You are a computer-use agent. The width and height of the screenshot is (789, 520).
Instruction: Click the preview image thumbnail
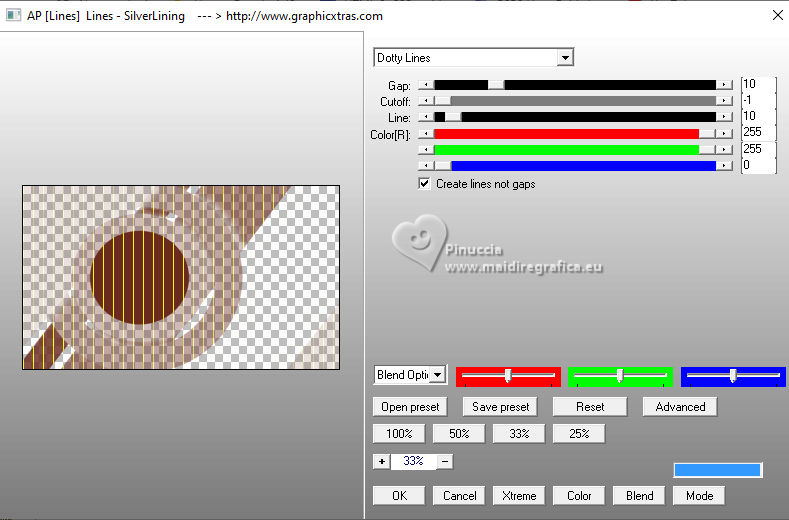[181, 277]
